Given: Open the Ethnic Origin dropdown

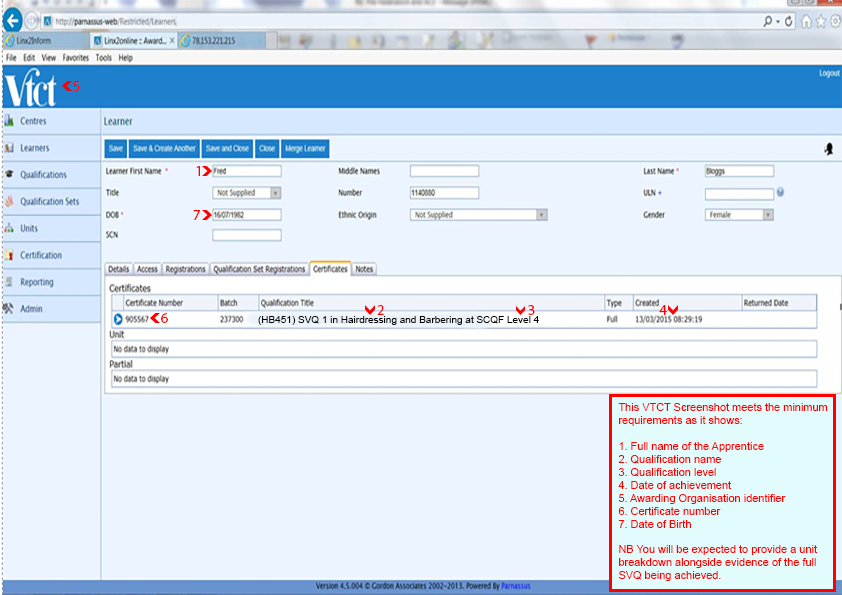Looking at the screenshot, I should pos(478,215).
